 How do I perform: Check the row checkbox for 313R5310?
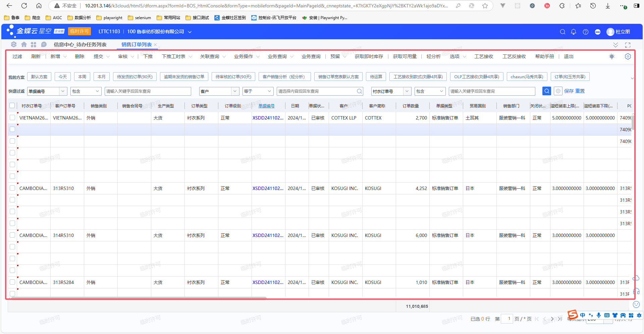tap(12, 188)
